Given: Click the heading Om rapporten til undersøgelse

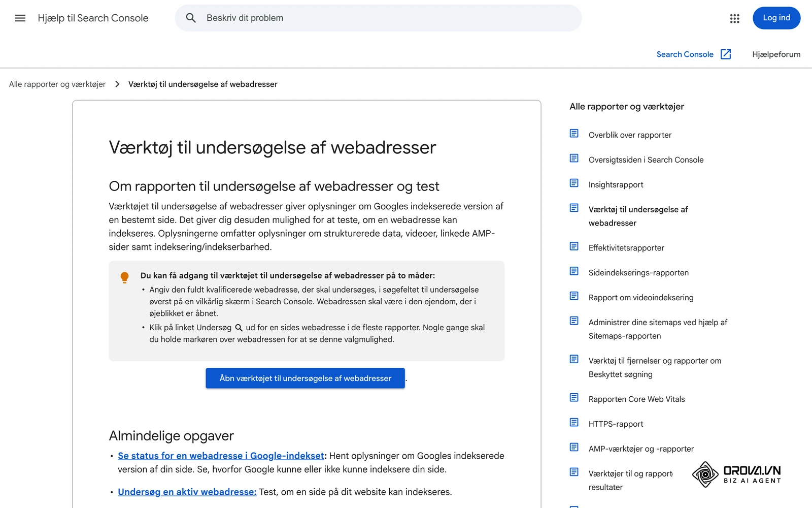Looking at the screenshot, I should (274, 186).
